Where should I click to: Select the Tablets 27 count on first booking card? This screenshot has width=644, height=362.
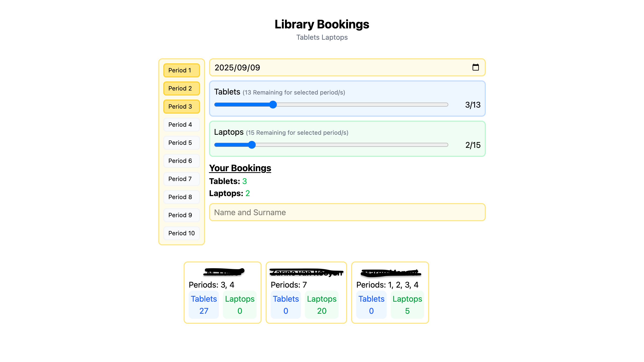(x=204, y=305)
